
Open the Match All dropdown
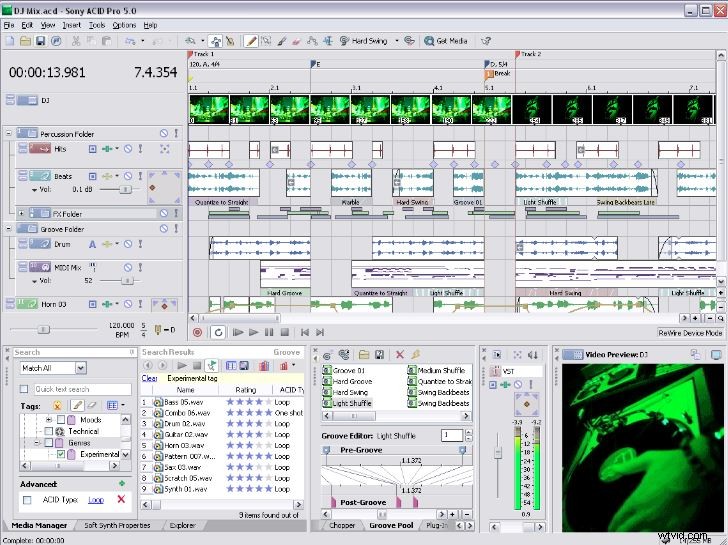pyautogui.click(x=81, y=368)
